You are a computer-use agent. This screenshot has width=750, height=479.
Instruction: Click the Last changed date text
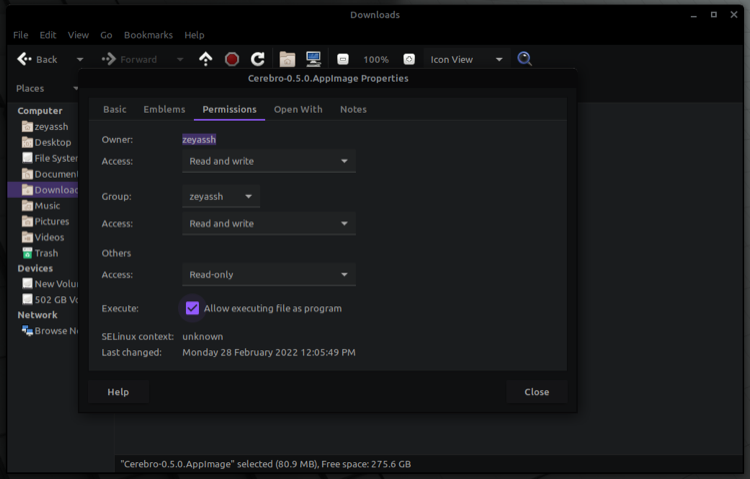269,352
